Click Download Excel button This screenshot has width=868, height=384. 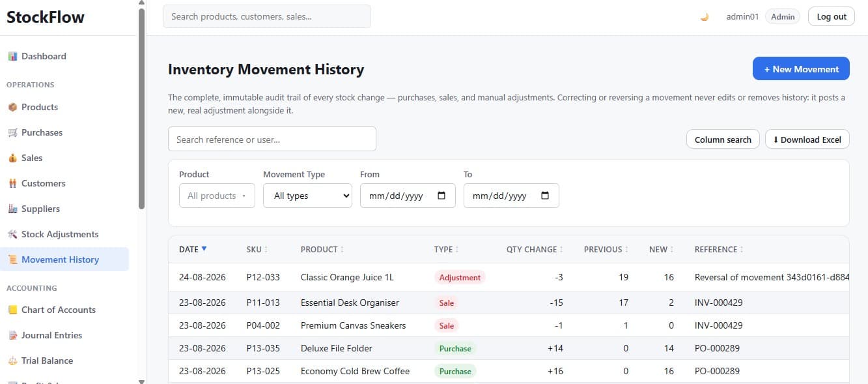[x=807, y=140]
